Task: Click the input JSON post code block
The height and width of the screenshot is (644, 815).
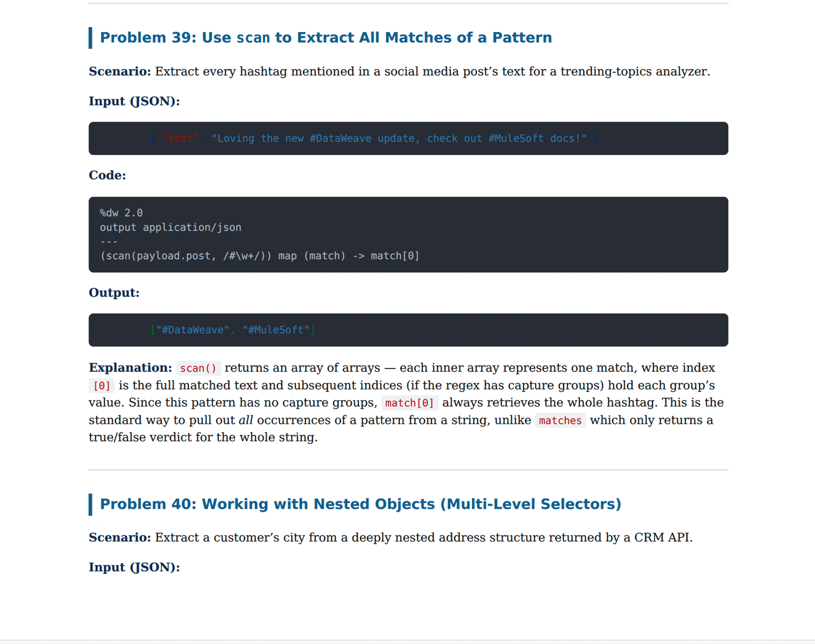Action: 408,139
